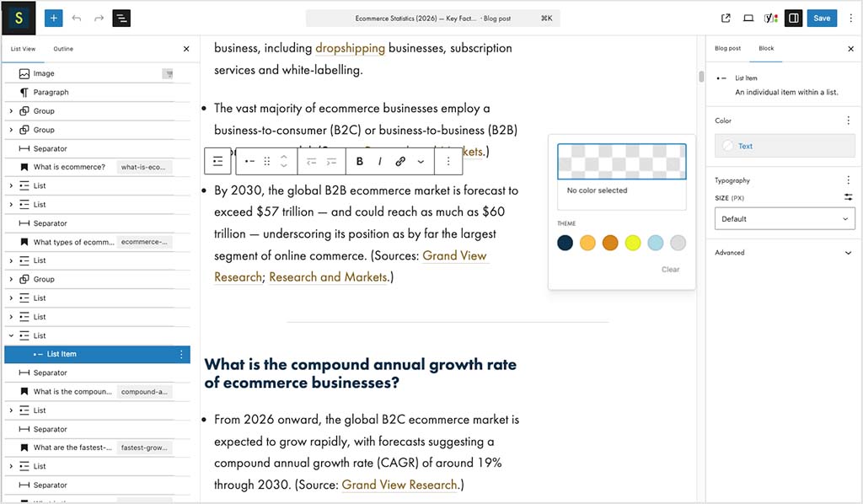Switch to the Outline tab
863x504 pixels.
tap(63, 49)
